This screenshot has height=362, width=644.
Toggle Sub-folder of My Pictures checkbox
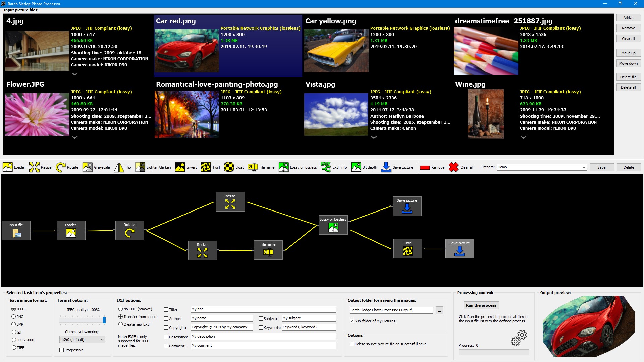pos(352,321)
